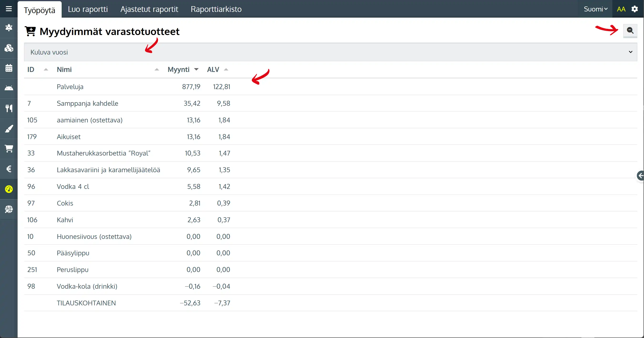The height and width of the screenshot is (338, 644).
Task: Select the yellow dashboard gauge sidebar icon
Action: click(x=9, y=189)
